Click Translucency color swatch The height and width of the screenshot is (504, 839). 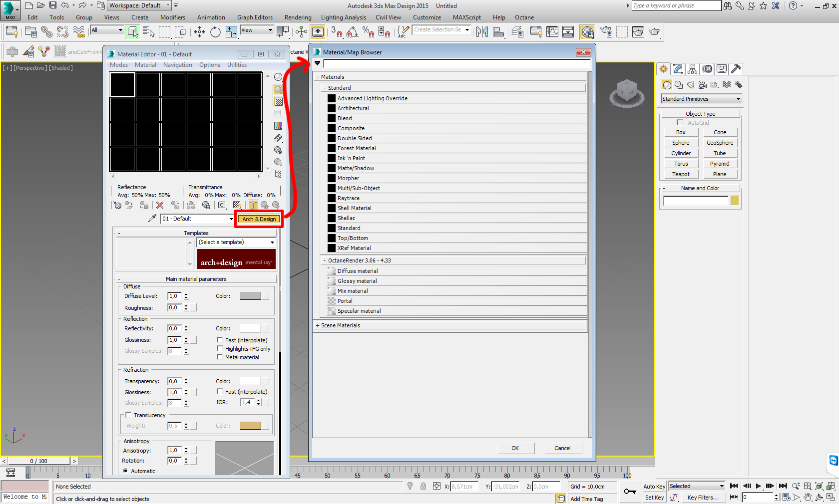[x=251, y=426]
